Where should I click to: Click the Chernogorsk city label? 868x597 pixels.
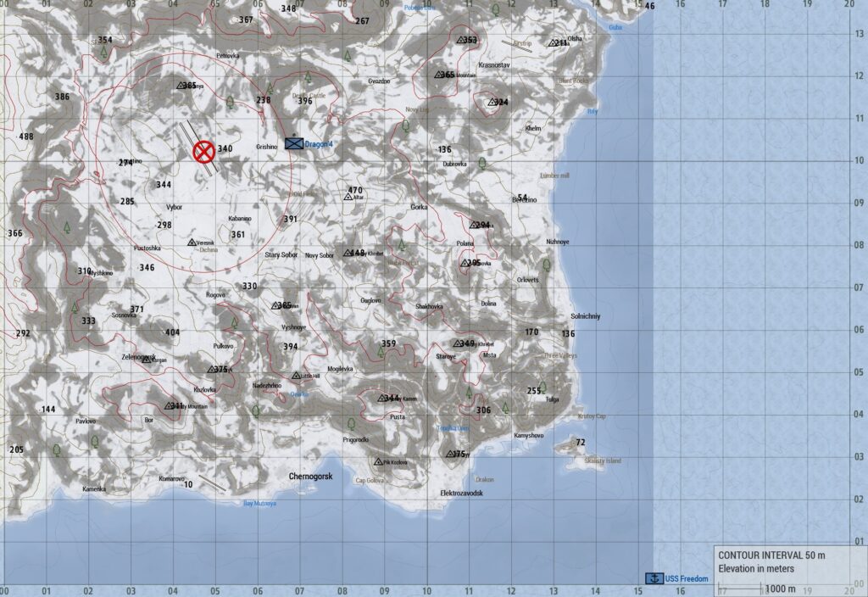point(310,477)
